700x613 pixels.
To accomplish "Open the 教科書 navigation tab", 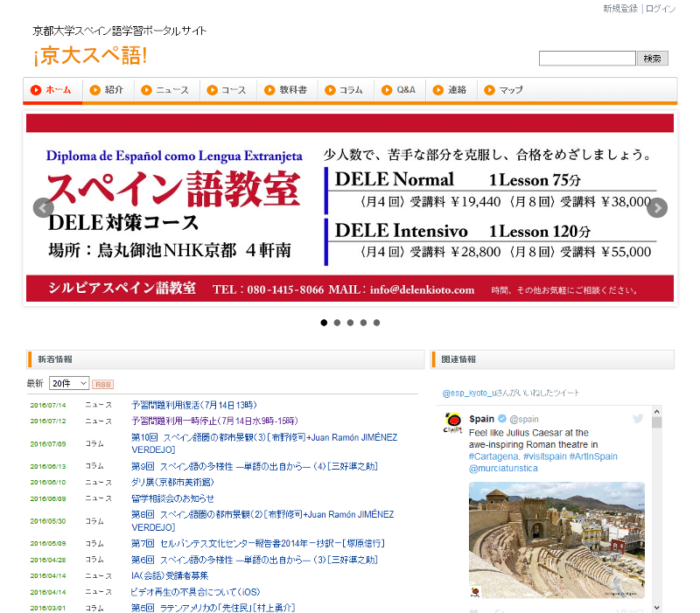I will [x=286, y=90].
